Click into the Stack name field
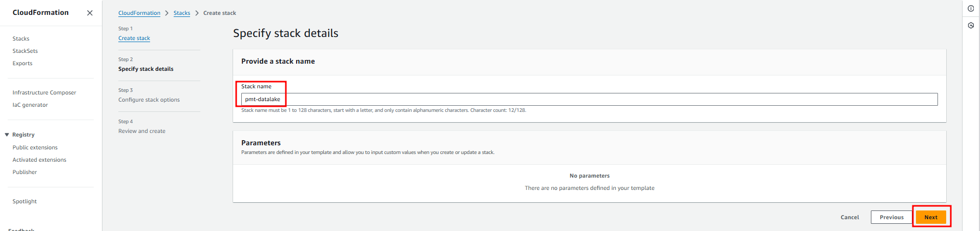980x231 pixels. point(589,99)
